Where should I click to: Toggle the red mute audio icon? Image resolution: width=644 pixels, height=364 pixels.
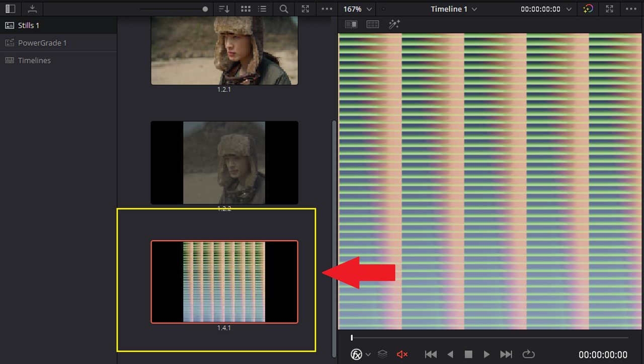coord(402,354)
